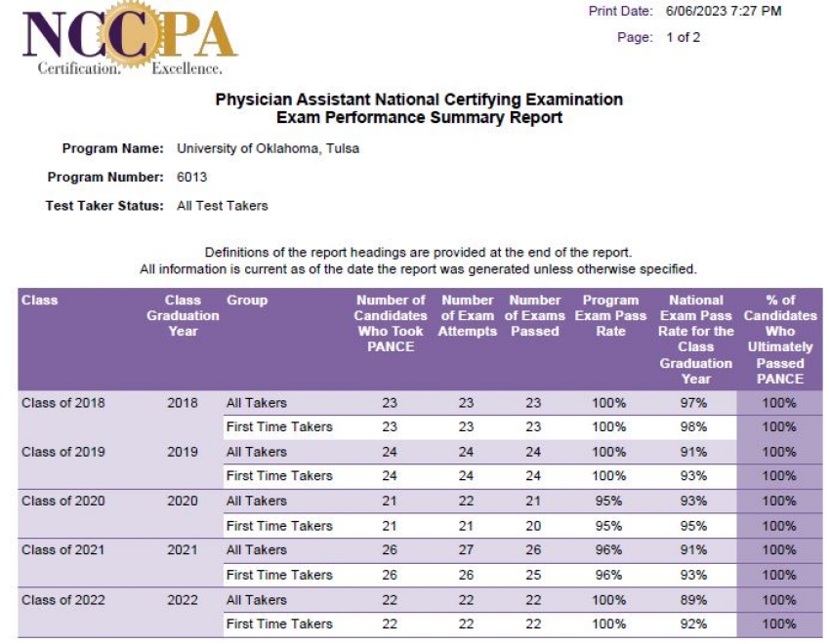Select the "Class of 2020" row label
The image size is (830, 644).
(62, 501)
